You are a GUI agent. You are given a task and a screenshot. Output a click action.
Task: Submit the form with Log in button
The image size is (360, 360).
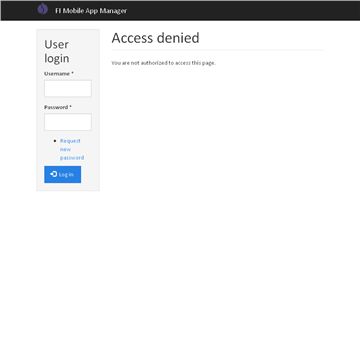(x=63, y=174)
